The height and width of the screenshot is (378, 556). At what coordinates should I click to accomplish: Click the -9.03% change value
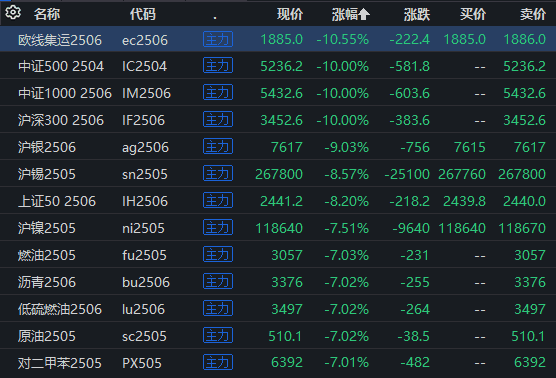(346, 147)
